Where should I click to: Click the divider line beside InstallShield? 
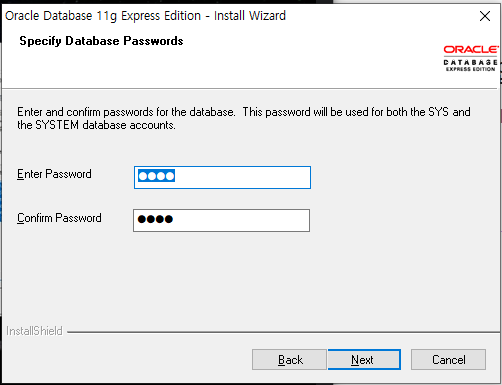[x=283, y=332]
